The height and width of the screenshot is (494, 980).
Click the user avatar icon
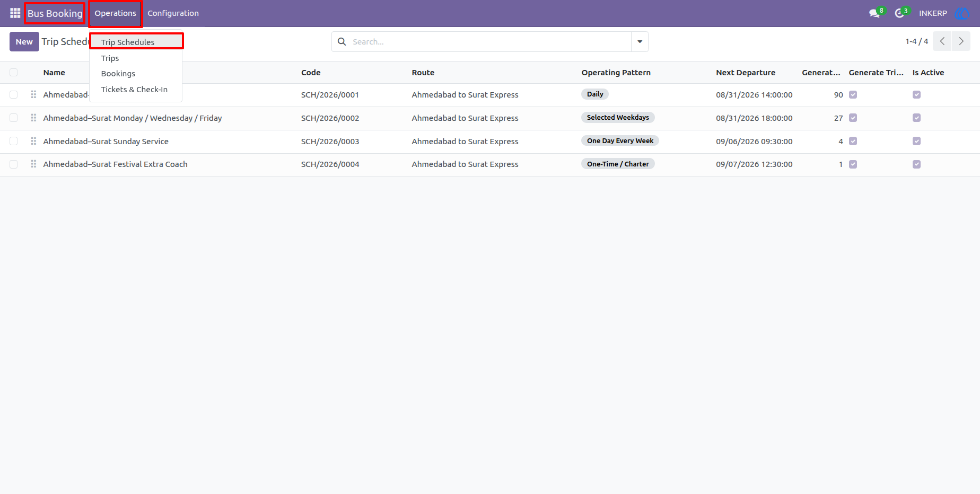point(961,13)
